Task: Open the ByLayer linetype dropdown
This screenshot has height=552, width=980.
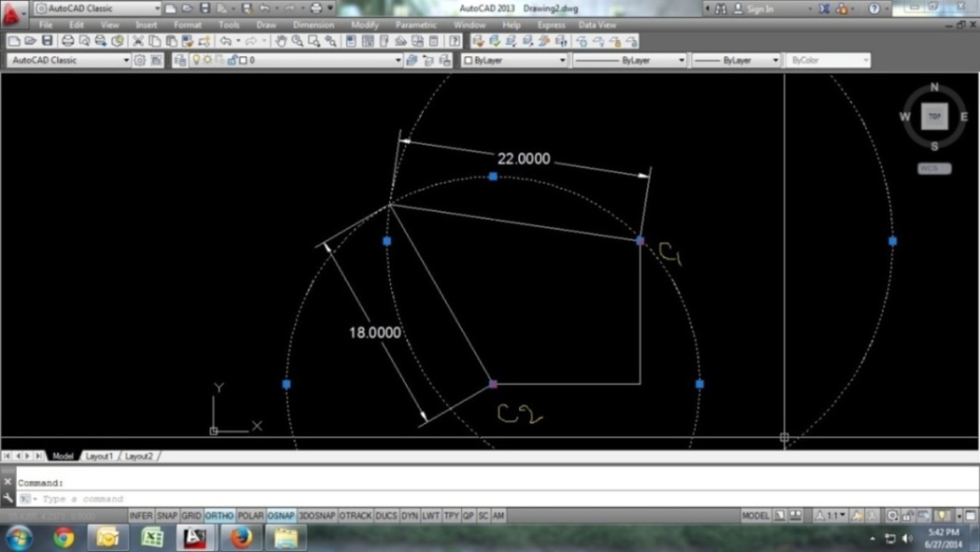Action: coord(630,60)
